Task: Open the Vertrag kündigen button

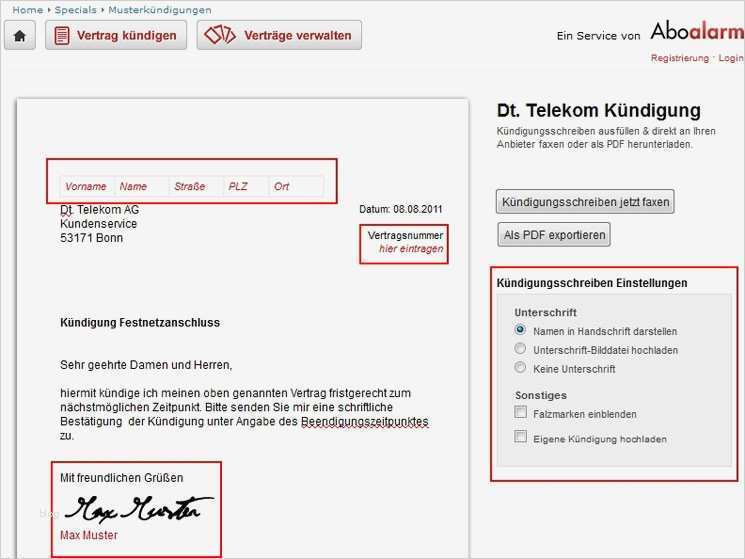Action: [x=116, y=35]
